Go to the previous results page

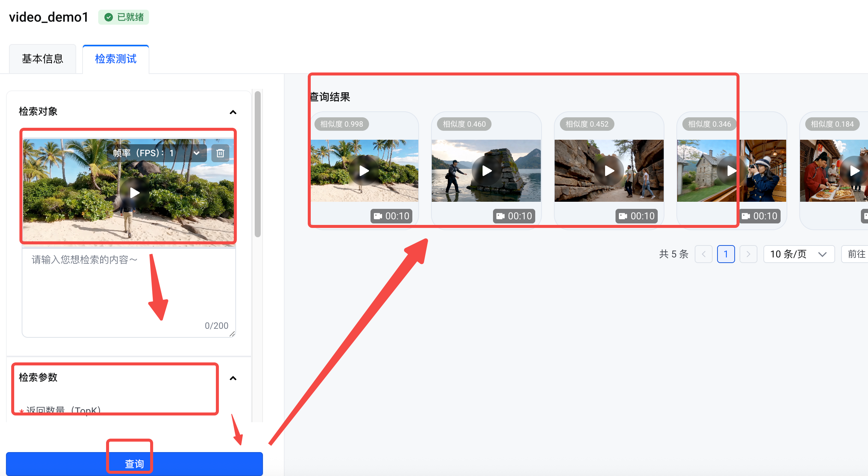click(704, 254)
